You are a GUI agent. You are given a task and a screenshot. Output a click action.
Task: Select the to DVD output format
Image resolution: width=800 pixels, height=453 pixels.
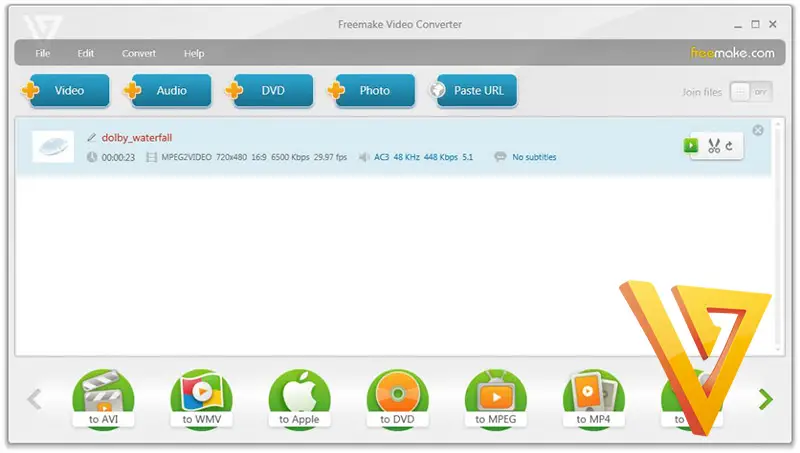(x=397, y=399)
